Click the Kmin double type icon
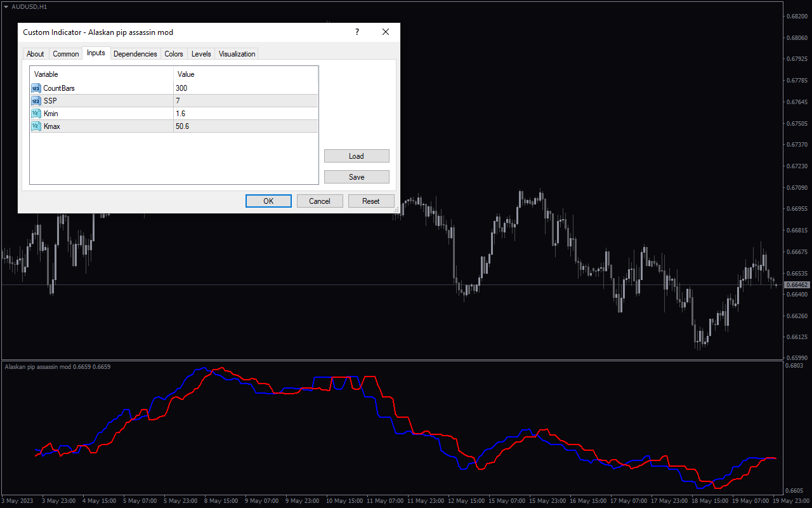The image size is (812, 508). pyautogui.click(x=36, y=114)
